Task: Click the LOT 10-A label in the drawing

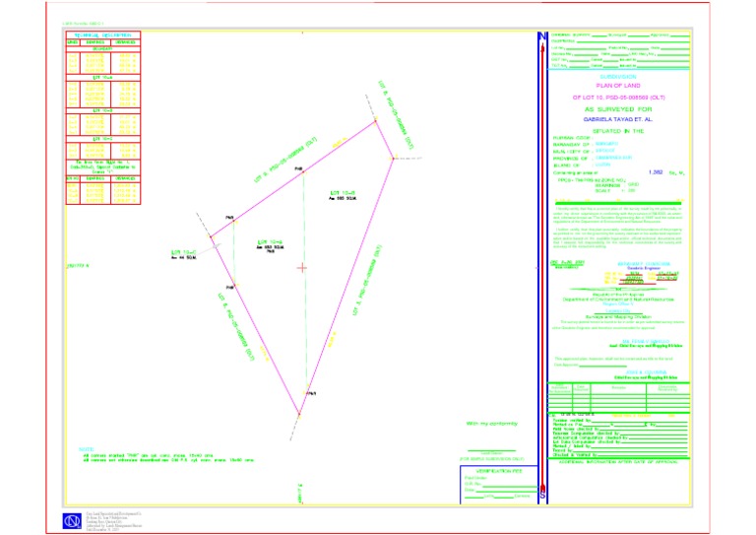Action: coord(270,242)
